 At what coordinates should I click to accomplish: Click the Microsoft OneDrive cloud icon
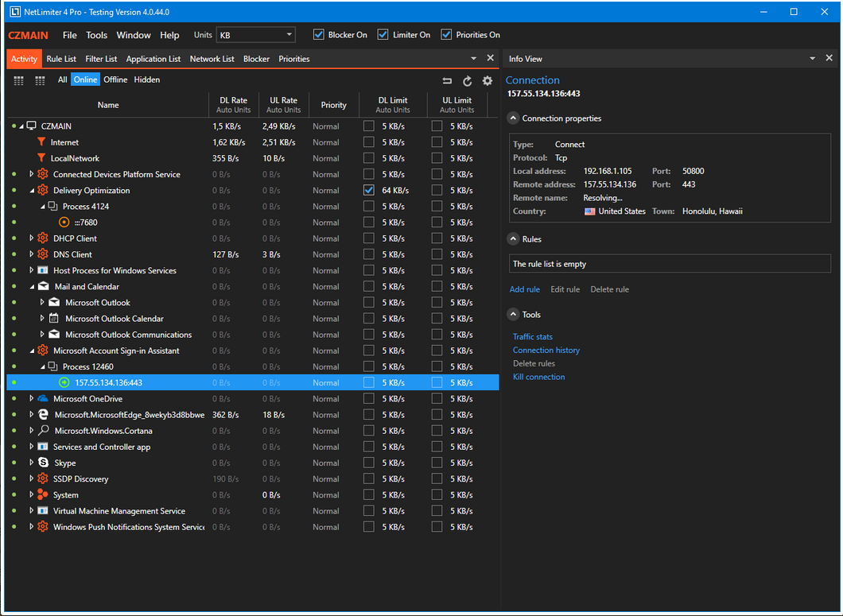[x=43, y=399]
